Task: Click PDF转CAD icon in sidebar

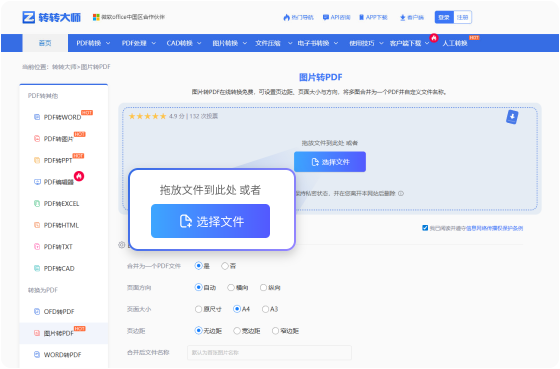Action: (x=37, y=268)
